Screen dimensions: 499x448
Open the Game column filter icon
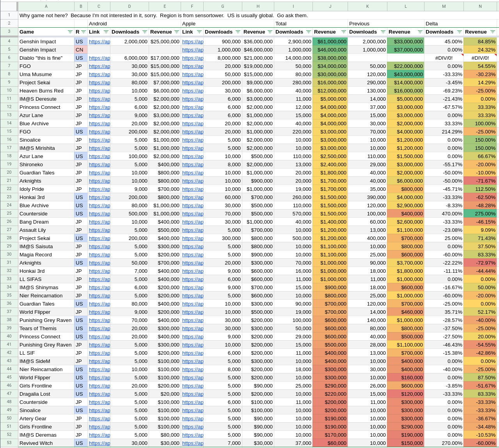[x=70, y=32]
